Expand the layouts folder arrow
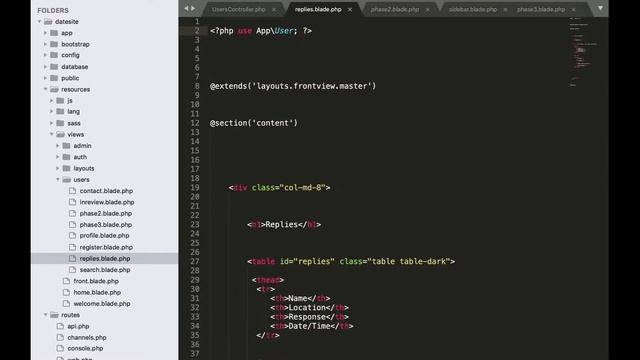 point(58,168)
